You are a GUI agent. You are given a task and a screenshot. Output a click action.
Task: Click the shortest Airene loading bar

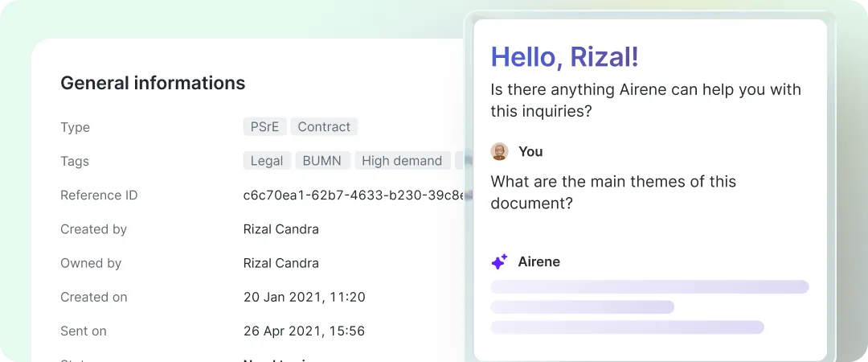coord(583,307)
